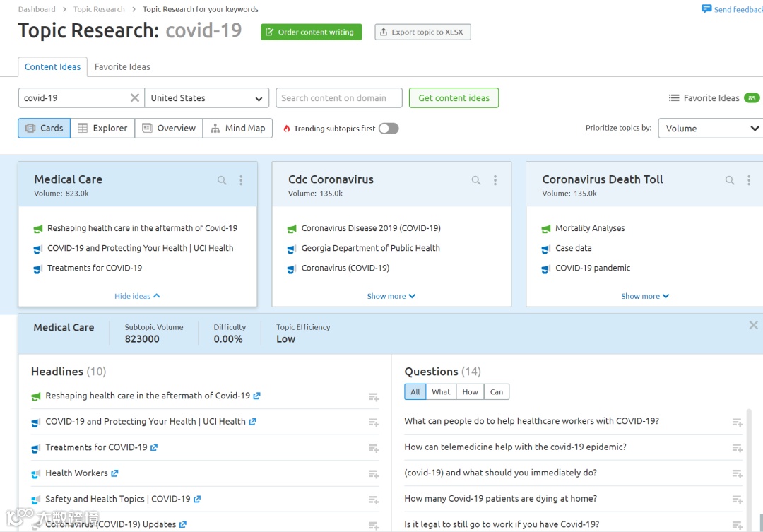Open external link icon beside Health Workers
The width and height of the screenshot is (763, 532).
[114, 473]
